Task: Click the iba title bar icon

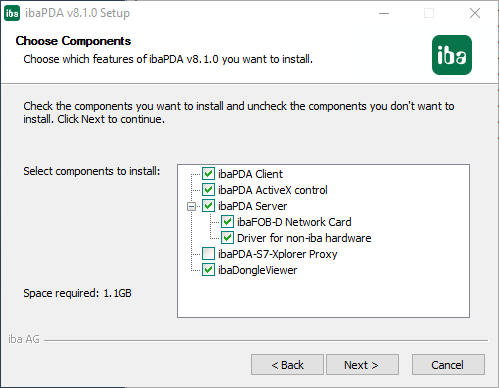Action: (x=12, y=13)
